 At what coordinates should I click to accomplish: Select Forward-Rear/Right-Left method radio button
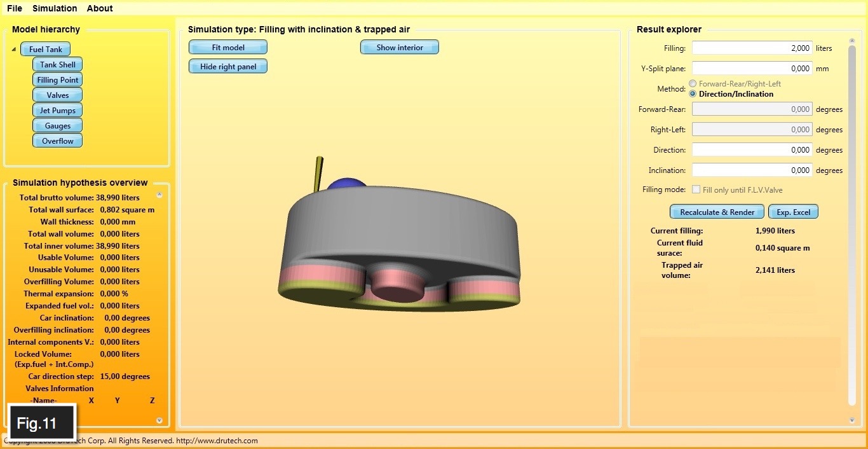[693, 84]
